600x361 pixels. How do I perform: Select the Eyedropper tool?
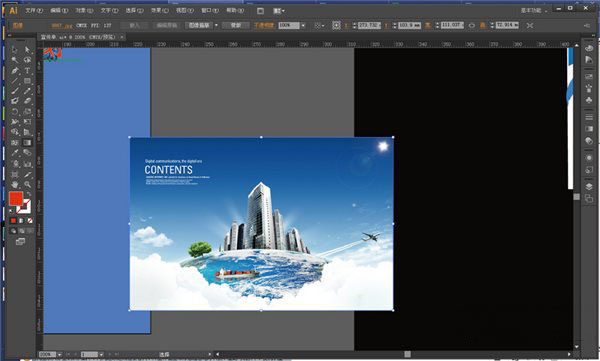point(15,153)
